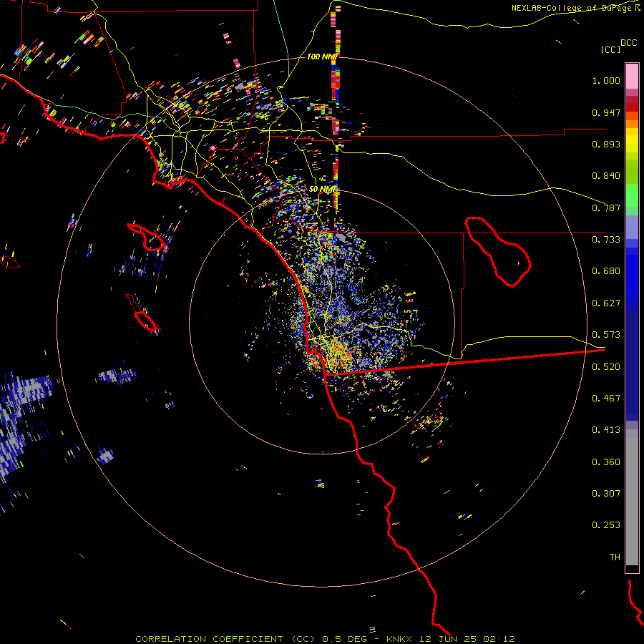This screenshot has height=644, width=644.
Task: Click the 0.573 scale value
Action: click(606, 335)
